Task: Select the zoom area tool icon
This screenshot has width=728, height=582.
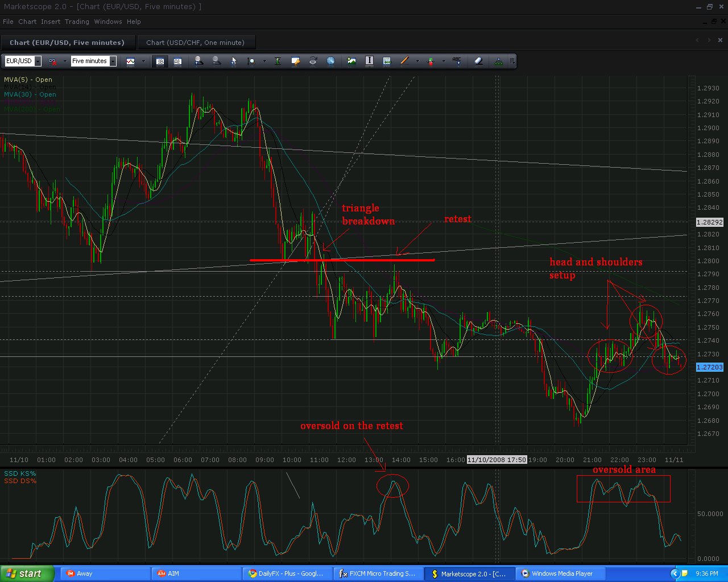Action: (251, 61)
